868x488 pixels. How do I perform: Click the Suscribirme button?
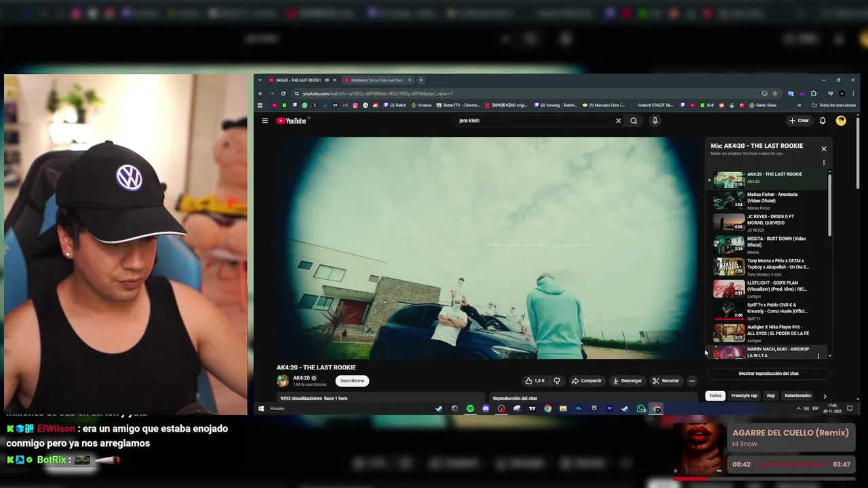352,381
